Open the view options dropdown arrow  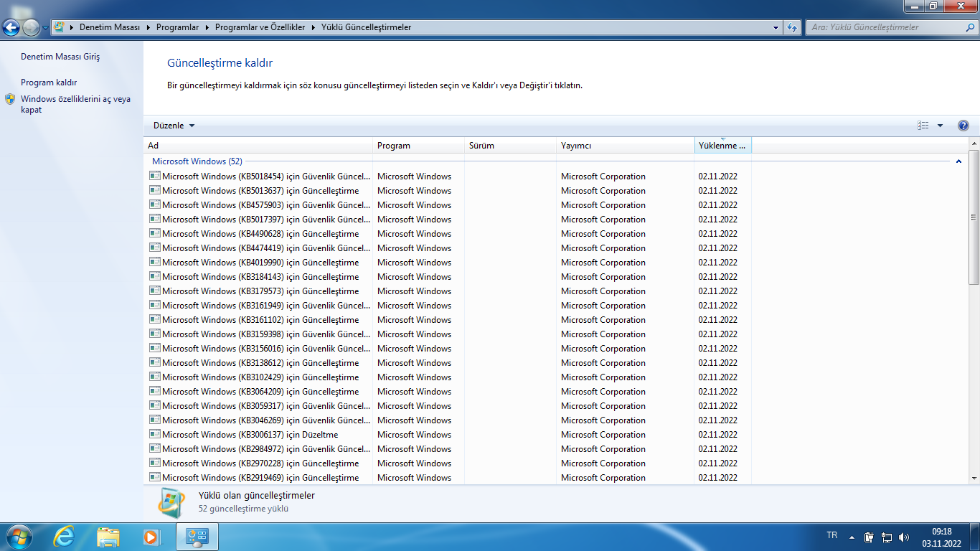point(940,126)
